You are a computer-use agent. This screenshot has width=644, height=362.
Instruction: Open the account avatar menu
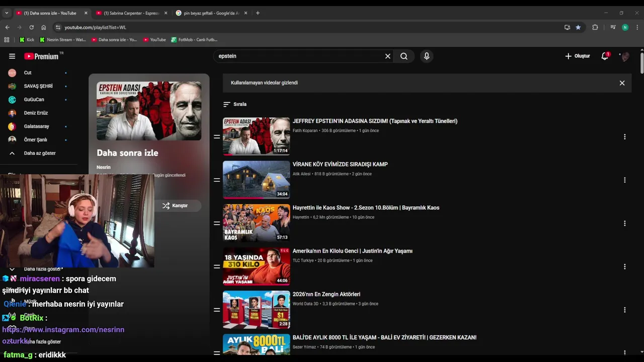(625, 56)
